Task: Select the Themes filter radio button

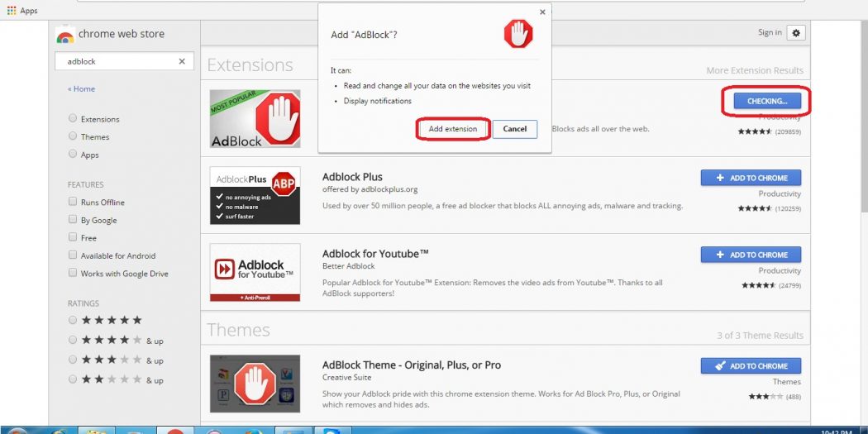Action: coord(73,136)
